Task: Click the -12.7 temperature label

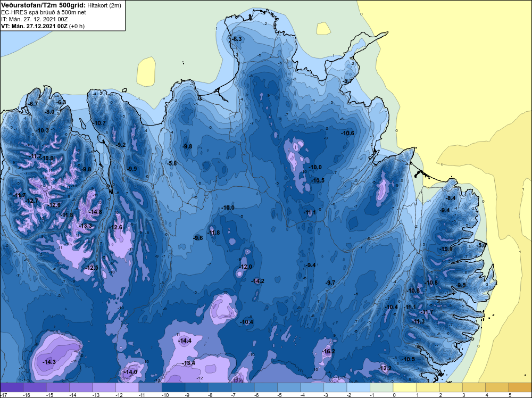Action: point(32,201)
